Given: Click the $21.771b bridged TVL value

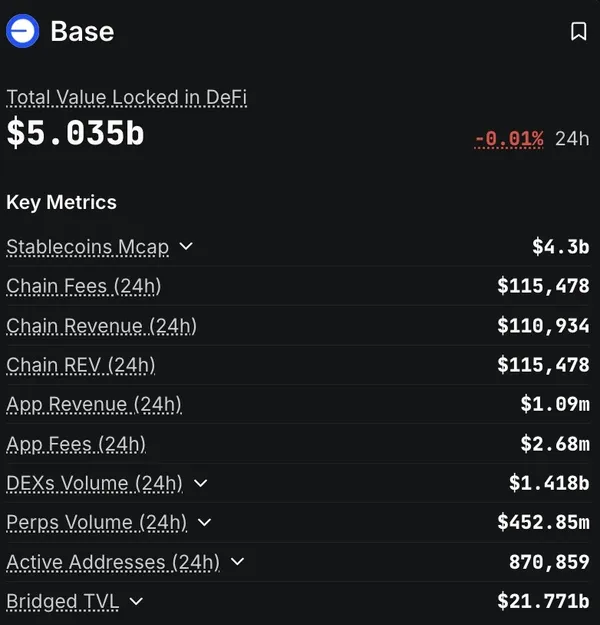Looking at the screenshot, I should pyautogui.click(x=543, y=601).
